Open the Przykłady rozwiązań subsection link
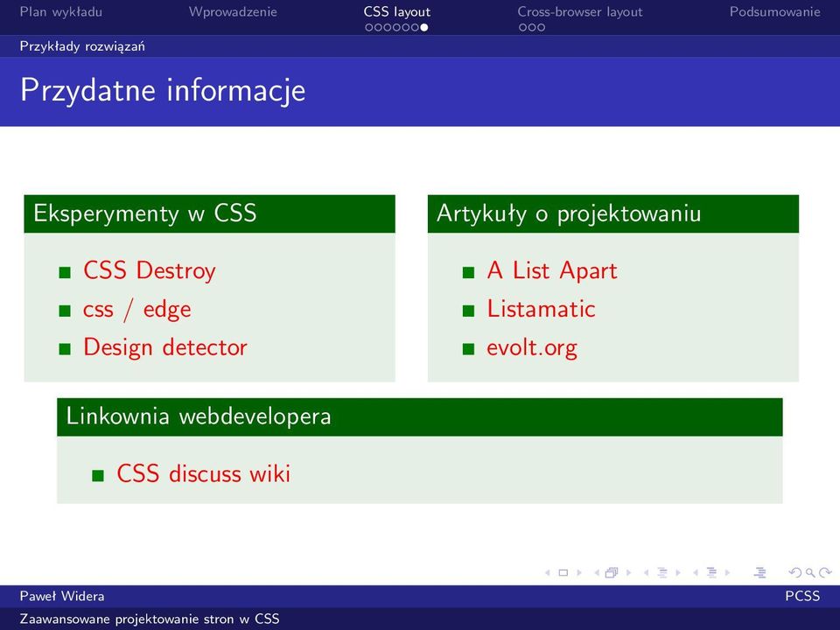The width and height of the screenshot is (840, 630). pyautogui.click(x=82, y=46)
